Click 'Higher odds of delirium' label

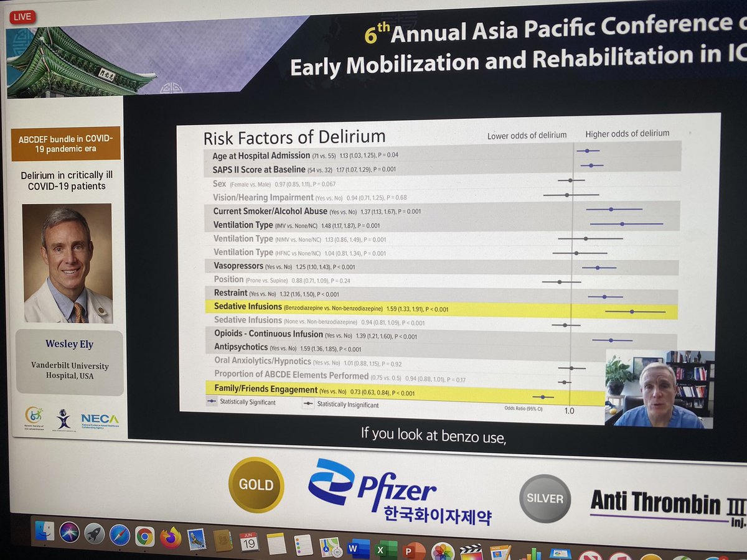[x=627, y=134]
